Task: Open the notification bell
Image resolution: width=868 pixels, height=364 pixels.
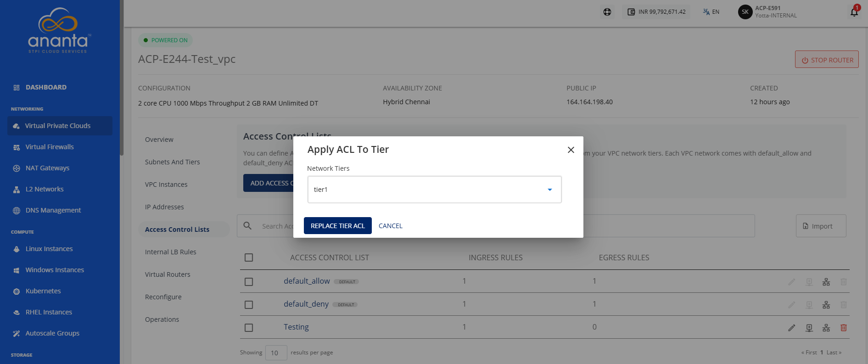Action: [x=854, y=12]
